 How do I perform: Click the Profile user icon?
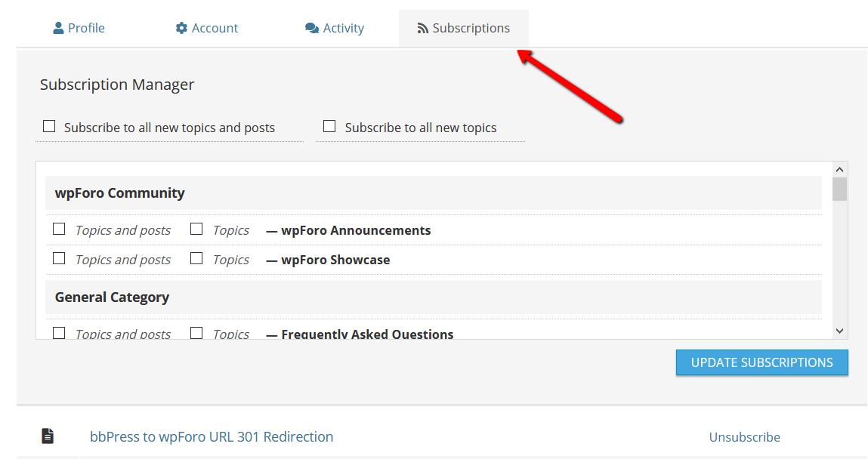click(58, 28)
